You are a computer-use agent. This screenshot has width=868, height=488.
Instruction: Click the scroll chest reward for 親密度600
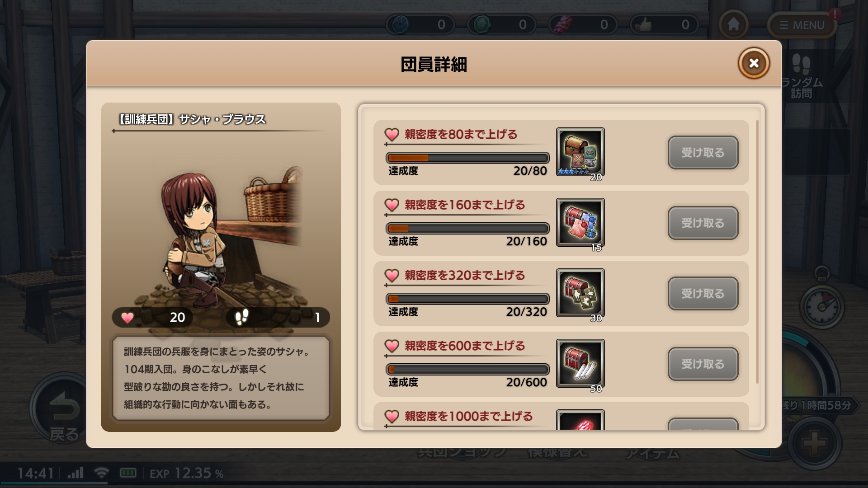point(580,364)
